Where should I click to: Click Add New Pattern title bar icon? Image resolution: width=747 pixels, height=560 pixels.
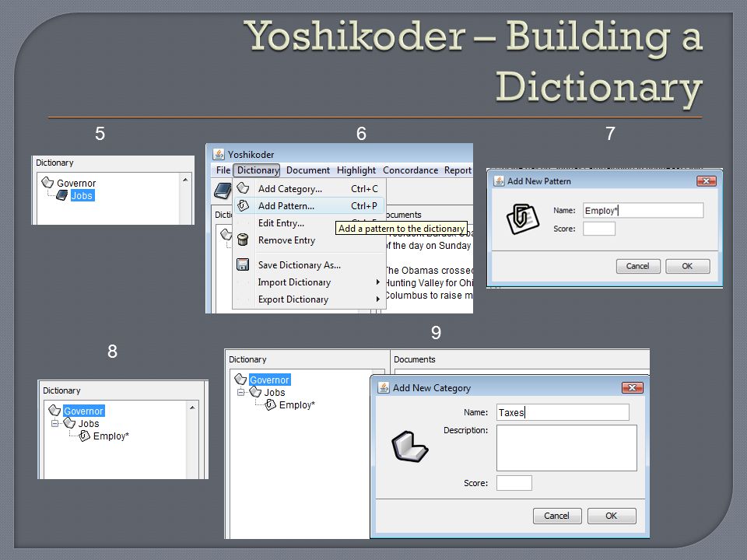pos(499,181)
